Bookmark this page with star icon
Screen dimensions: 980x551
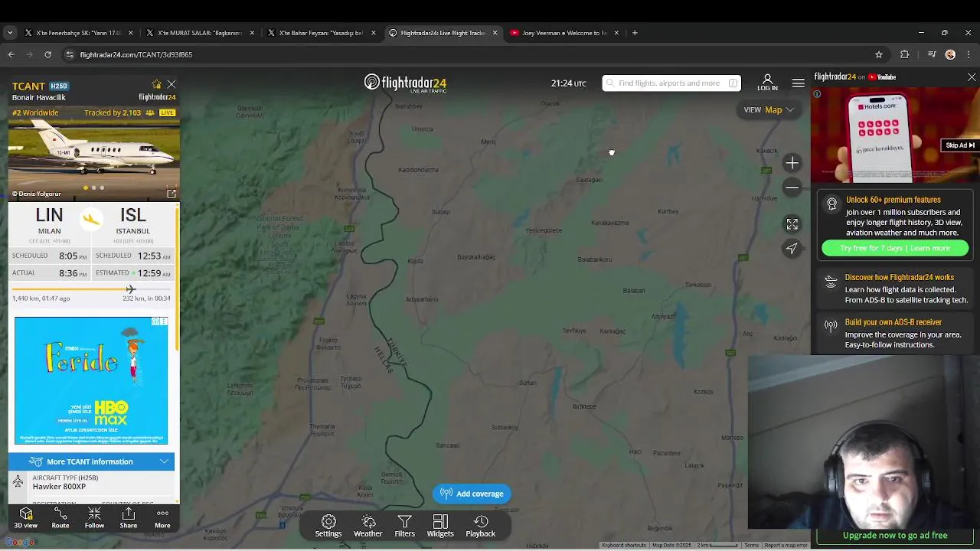(x=879, y=54)
